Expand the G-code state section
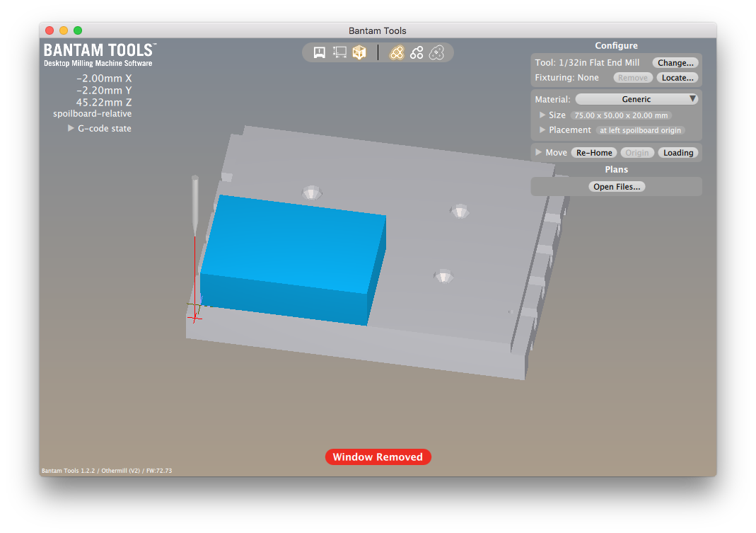The width and height of the screenshot is (756, 533). click(x=71, y=128)
